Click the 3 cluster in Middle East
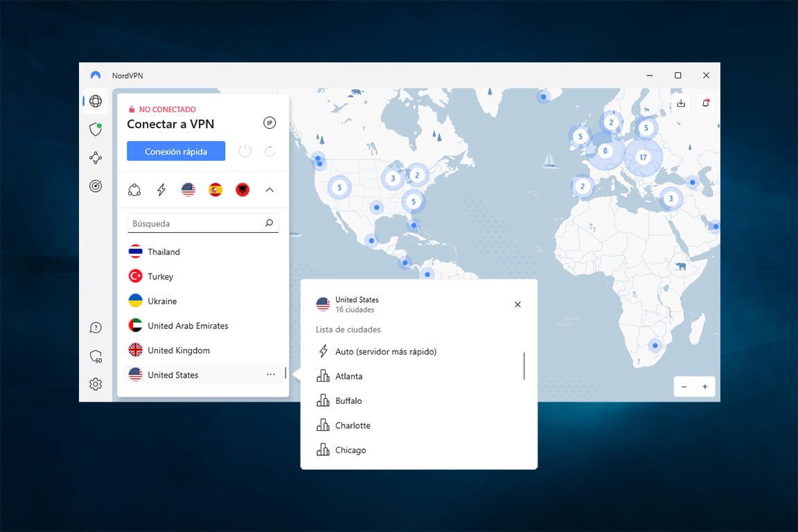 (x=671, y=199)
